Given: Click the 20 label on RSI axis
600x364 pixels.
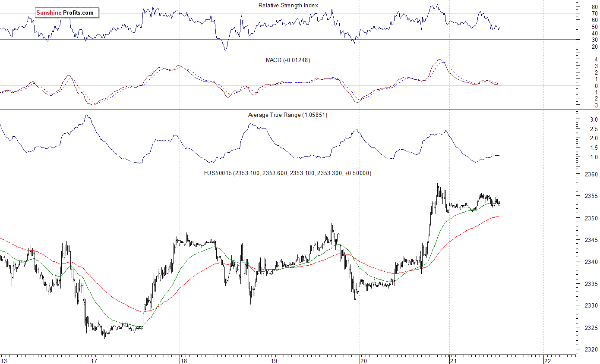Looking at the screenshot, I should coord(594,46).
